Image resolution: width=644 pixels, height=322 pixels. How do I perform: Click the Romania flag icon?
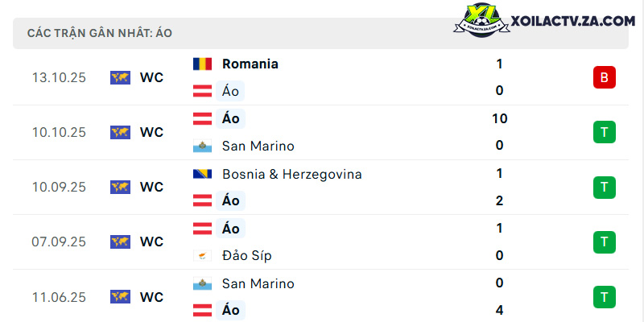203,64
